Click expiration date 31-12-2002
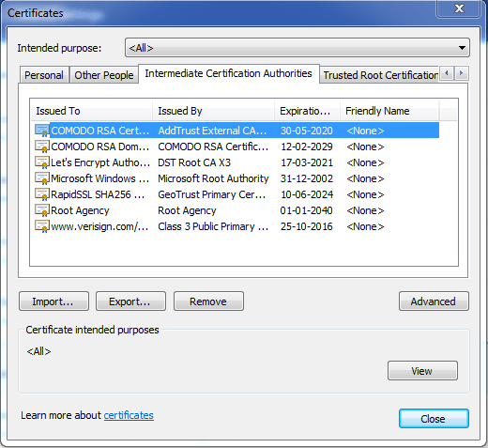This screenshot has height=448, width=488. click(x=307, y=178)
